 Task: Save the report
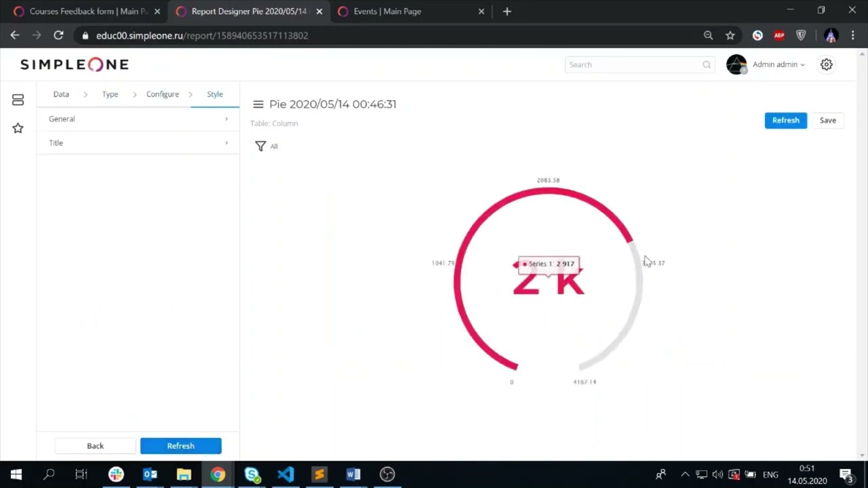(827, 120)
